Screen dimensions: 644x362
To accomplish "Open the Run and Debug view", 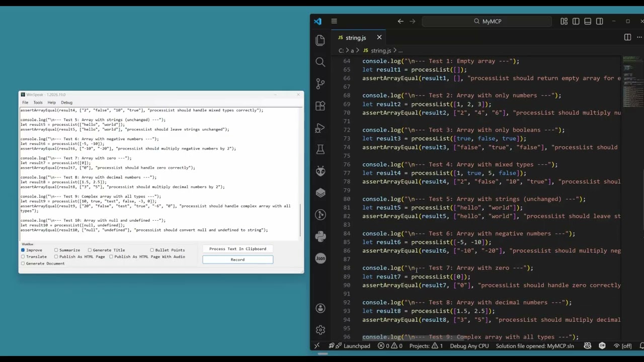I will (x=320, y=128).
